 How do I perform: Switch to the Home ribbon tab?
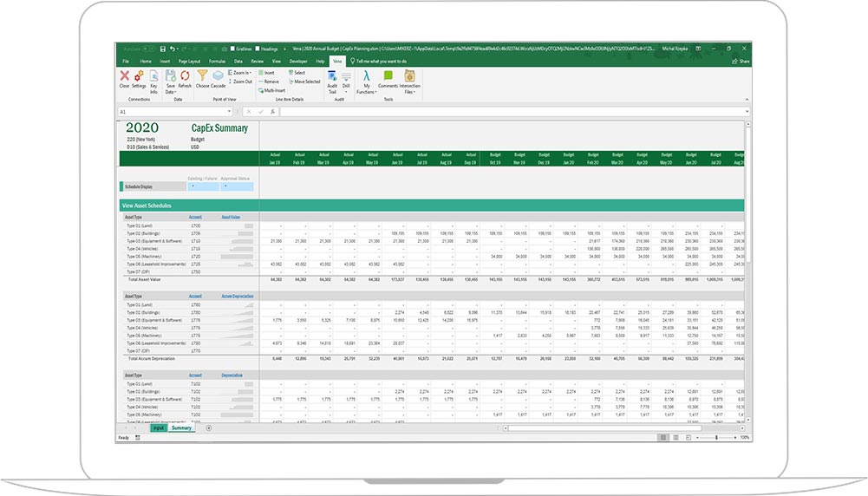click(x=146, y=61)
